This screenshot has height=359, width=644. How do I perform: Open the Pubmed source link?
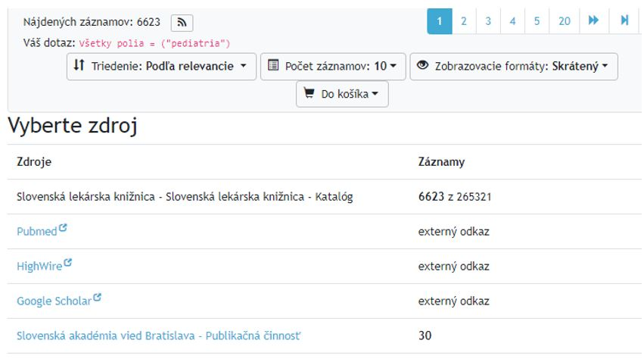click(x=36, y=231)
